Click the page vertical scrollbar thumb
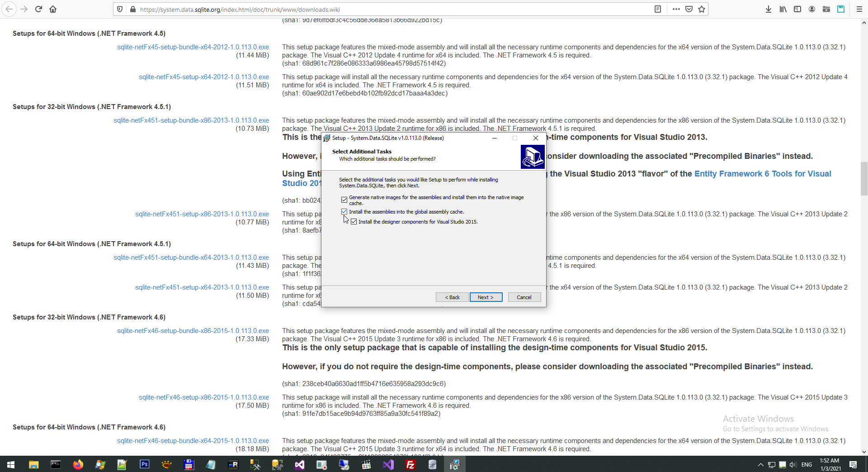868x472 pixels. pyautogui.click(x=864, y=178)
